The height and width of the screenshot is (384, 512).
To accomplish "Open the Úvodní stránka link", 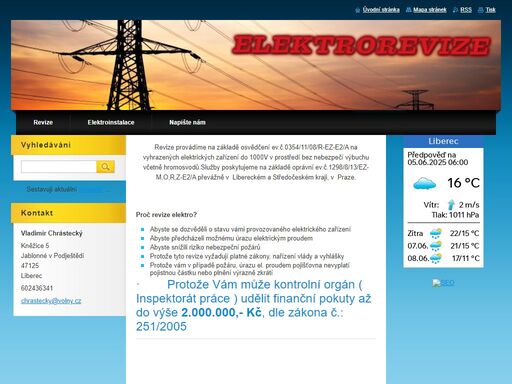I will (x=381, y=10).
